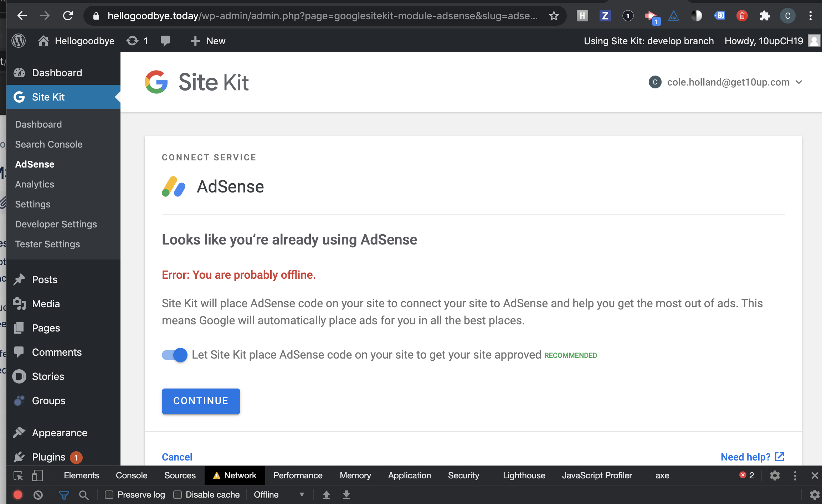Open the Posts admin menu
Screen dimensions: 822x504
(x=45, y=279)
